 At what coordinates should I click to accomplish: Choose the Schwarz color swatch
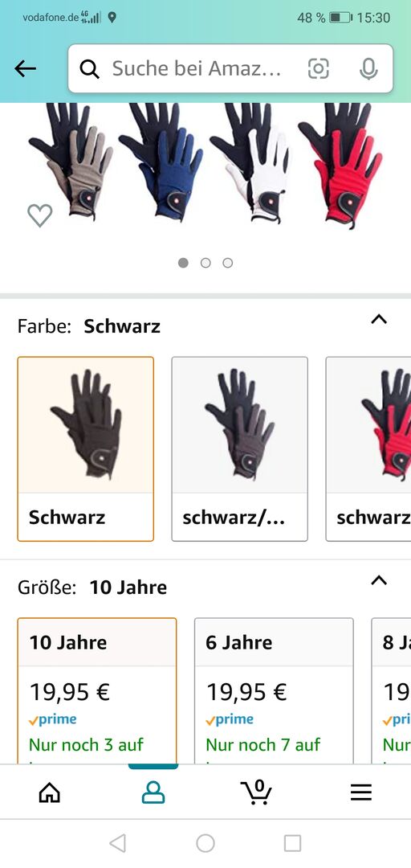(86, 449)
